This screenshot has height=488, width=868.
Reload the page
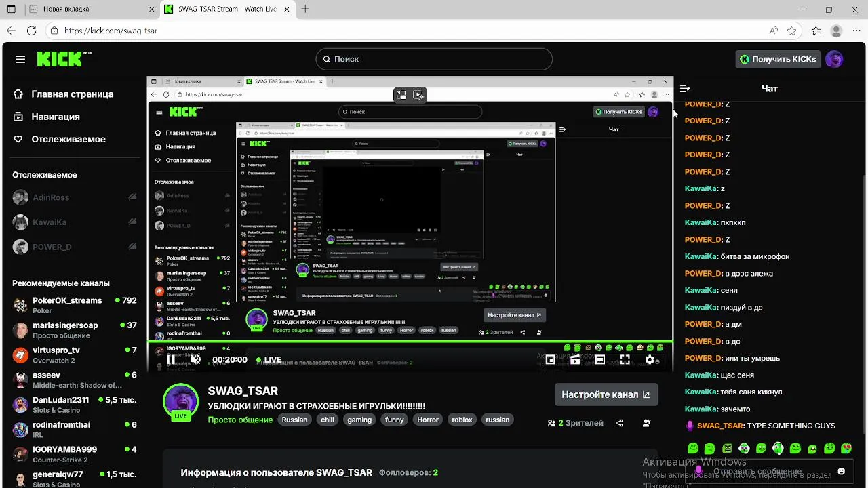(31, 30)
